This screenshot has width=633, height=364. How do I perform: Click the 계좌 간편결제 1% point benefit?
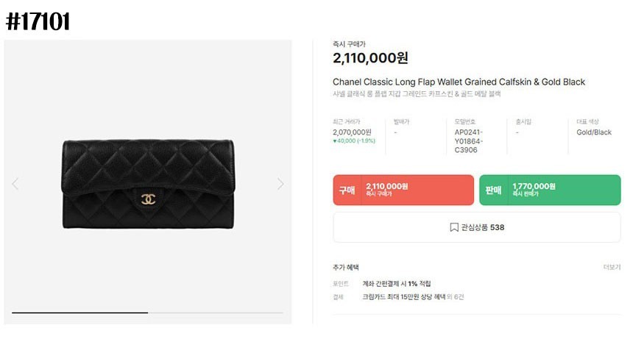[397, 284]
